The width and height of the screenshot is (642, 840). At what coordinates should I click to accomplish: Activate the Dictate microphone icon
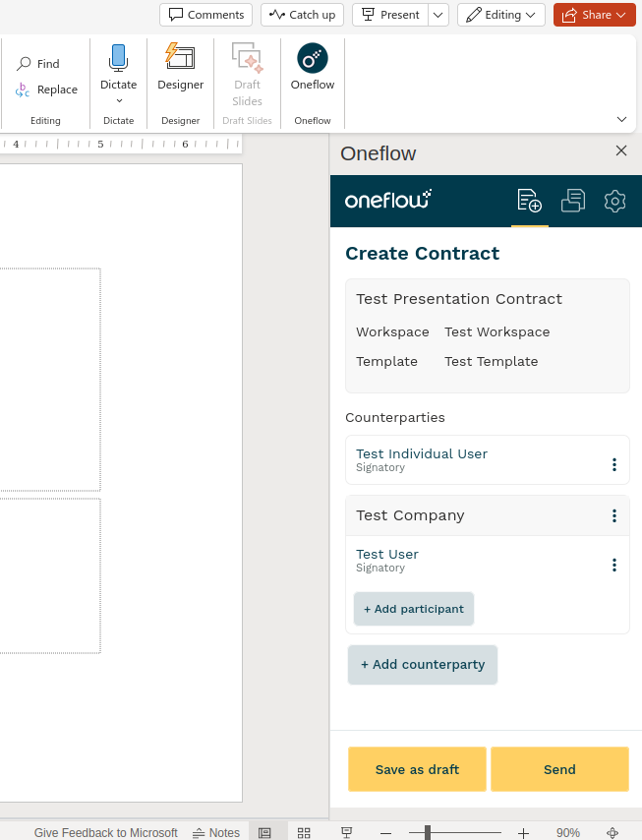point(118,58)
